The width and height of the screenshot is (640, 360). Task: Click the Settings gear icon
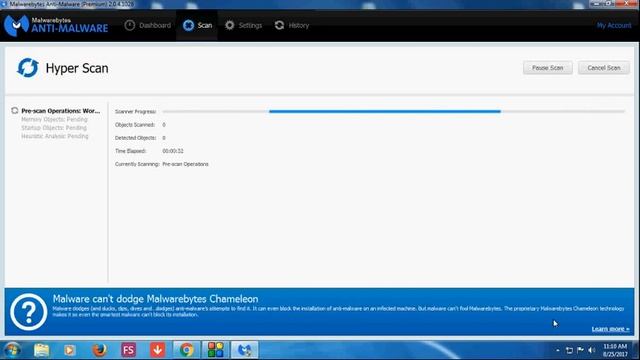(x=230, y=25)
